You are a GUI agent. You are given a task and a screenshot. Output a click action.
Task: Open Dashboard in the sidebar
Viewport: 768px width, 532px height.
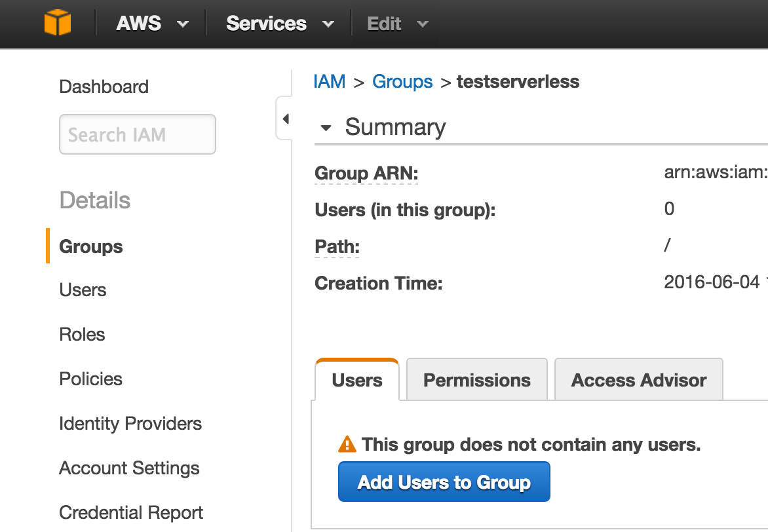[x=104, y=86]
